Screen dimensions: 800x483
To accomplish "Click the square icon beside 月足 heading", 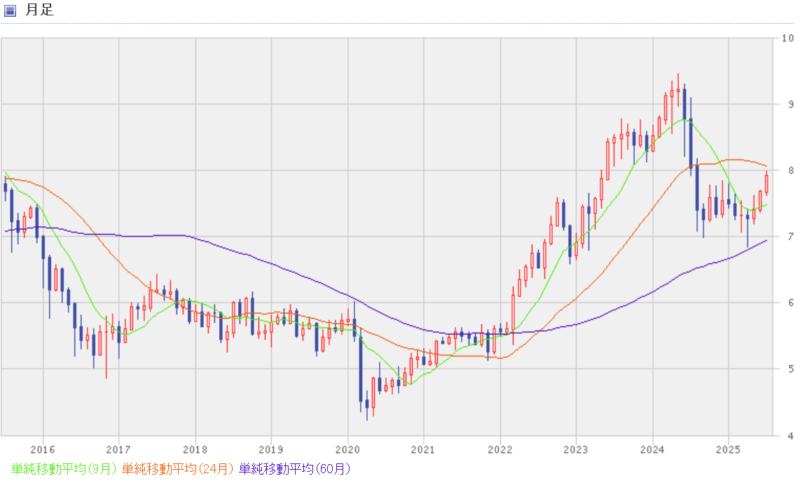I will pos(10,10).
